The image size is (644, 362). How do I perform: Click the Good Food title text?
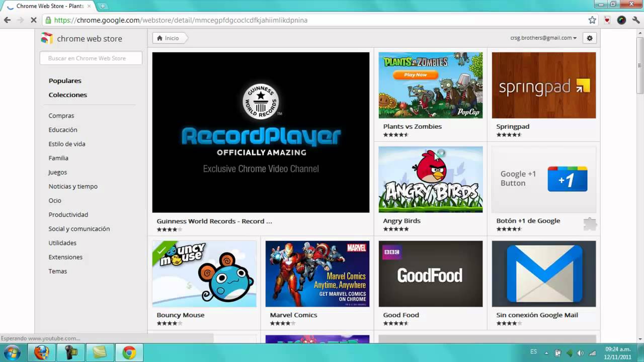401,315
